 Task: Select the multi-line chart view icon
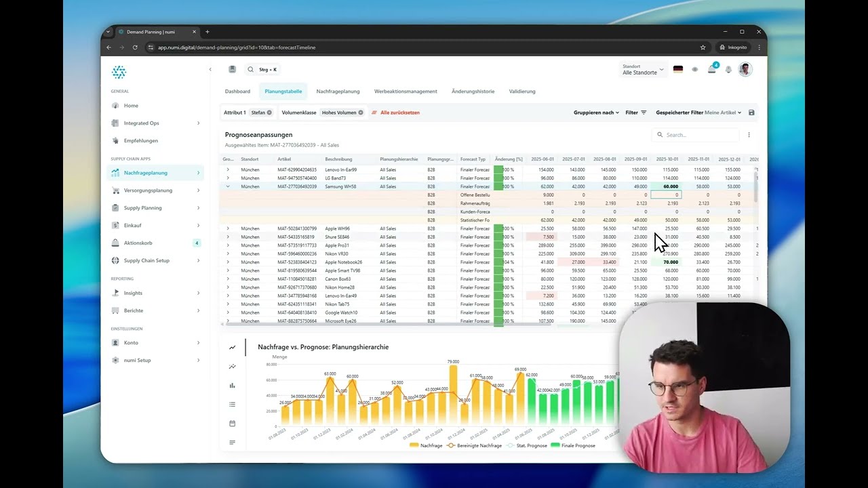tap(232, 366)
